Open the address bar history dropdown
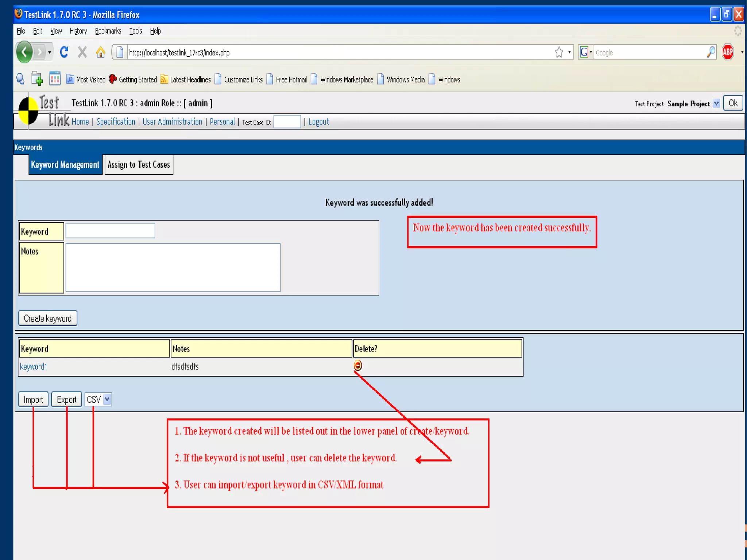Viewport: 747px width, 560px height. click(569, 52)
